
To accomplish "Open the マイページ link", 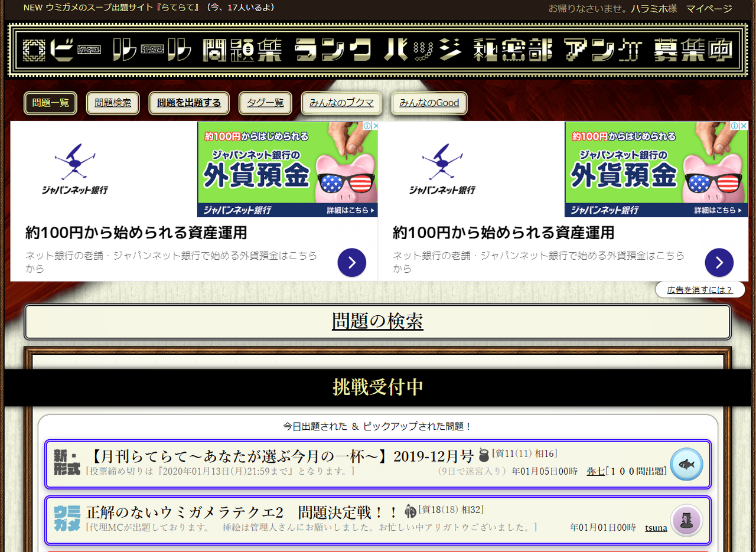I will coord(709,9).
